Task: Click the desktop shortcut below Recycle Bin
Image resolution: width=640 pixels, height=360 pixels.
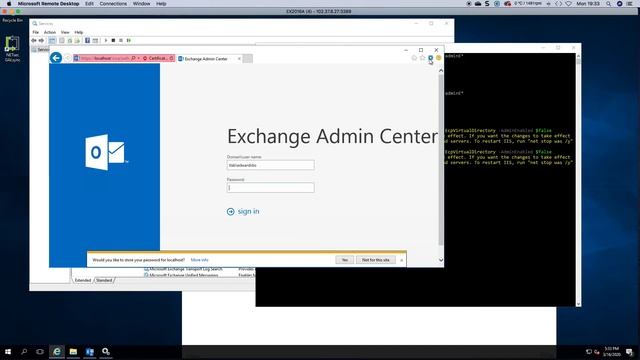Action: (x=12, y=48)
